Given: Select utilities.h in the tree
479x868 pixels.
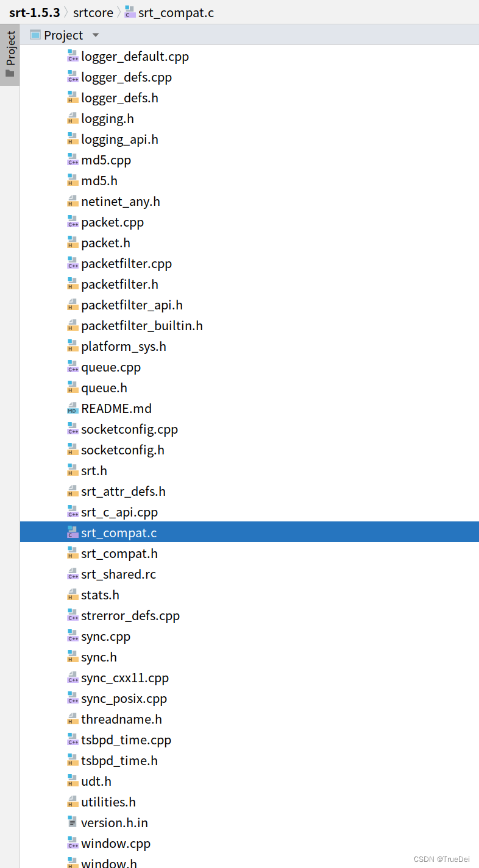Looking at the screenshot, I should [x=108, y=802].
